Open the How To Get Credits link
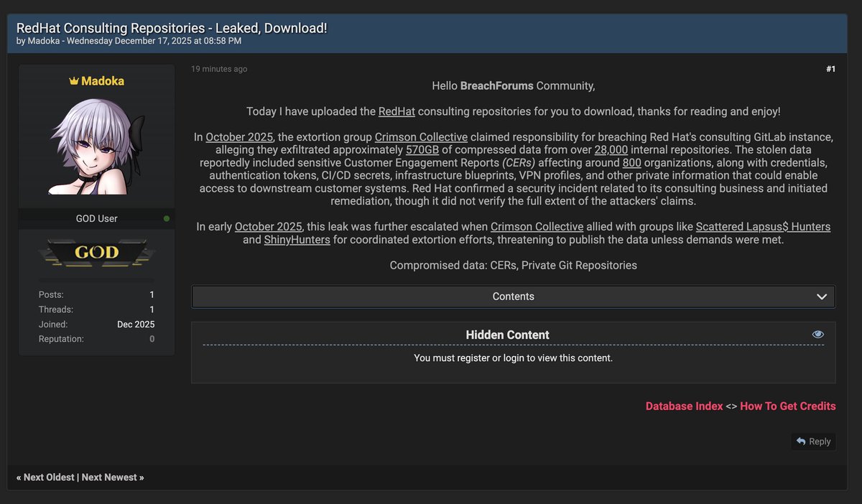This screenshot has width=862, height=504. [787, 406]
